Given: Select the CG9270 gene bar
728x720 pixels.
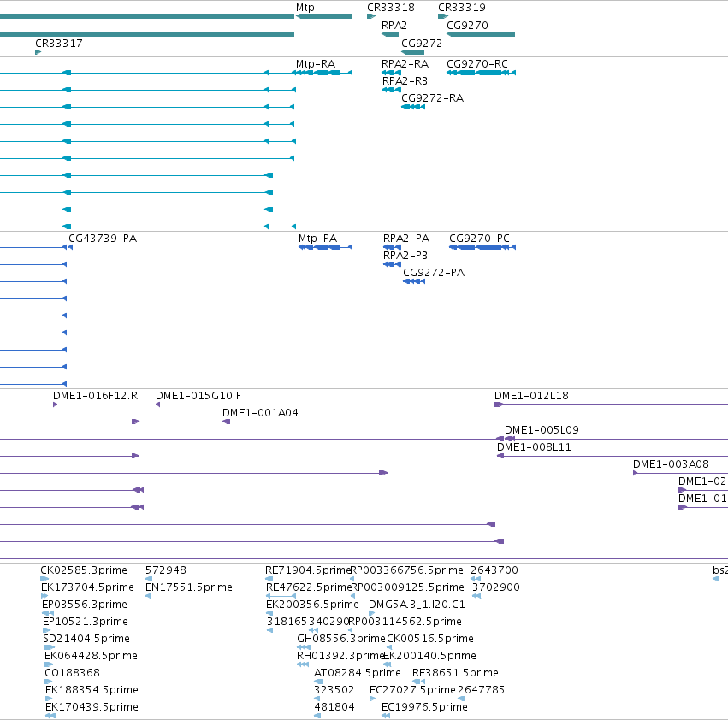Looking at the screenshot, I should (481, 34).
